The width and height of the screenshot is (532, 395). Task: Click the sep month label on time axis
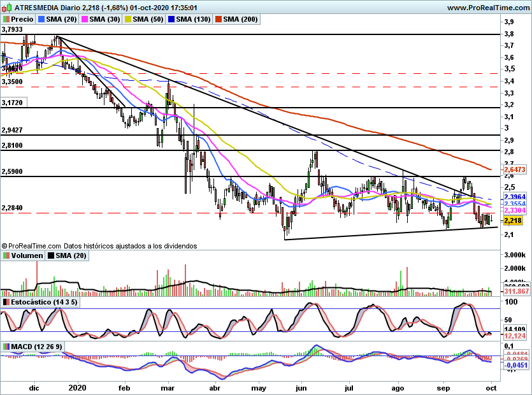pos(443,388)
